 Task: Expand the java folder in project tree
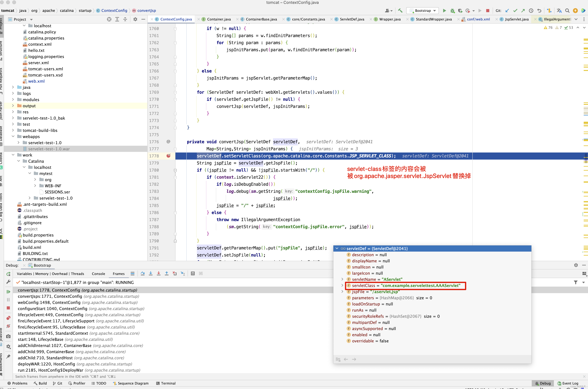pos(13,87)
